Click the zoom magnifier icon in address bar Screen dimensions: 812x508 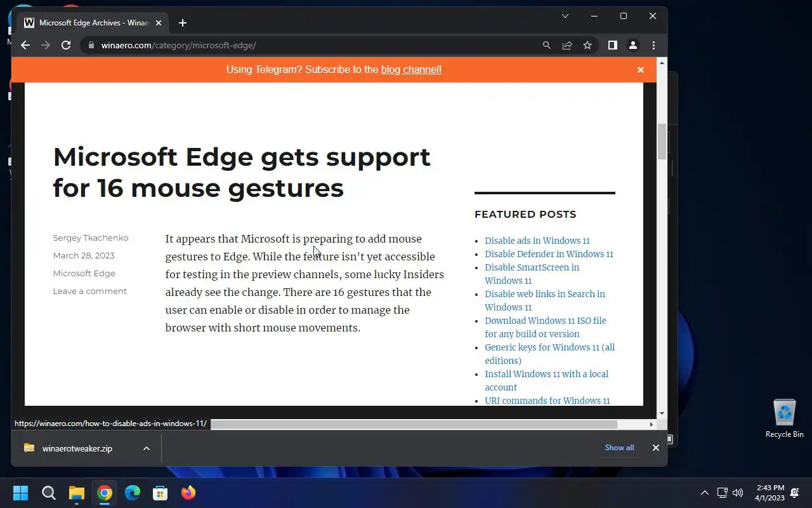(x=546, y=45)
